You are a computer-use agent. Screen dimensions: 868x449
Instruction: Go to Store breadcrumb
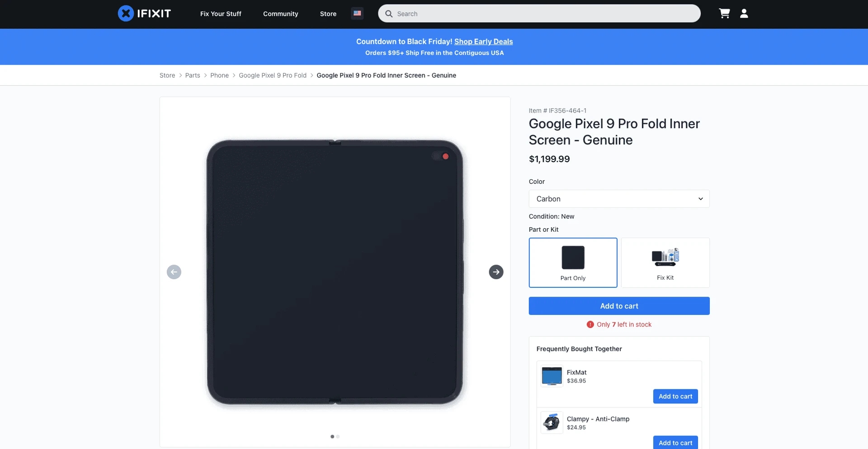[167, 75]
